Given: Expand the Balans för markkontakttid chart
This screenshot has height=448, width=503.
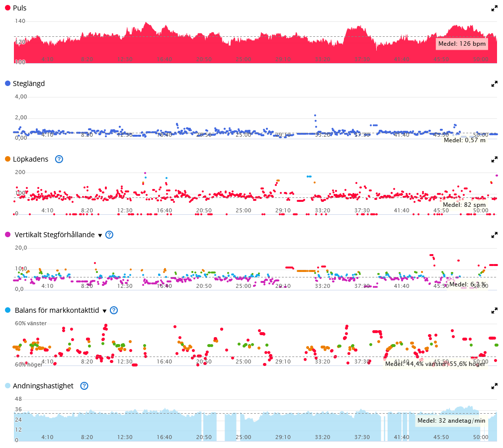Looking at the screenshot, I should pyautogui.click(x=495, y=311).
